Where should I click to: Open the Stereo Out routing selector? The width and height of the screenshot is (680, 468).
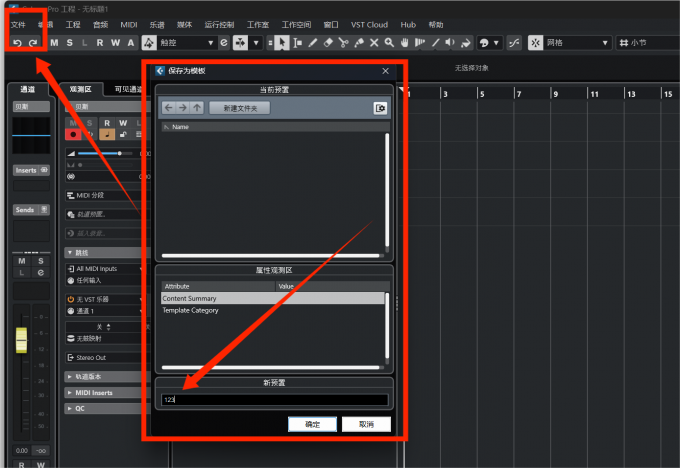pos(104,357)
